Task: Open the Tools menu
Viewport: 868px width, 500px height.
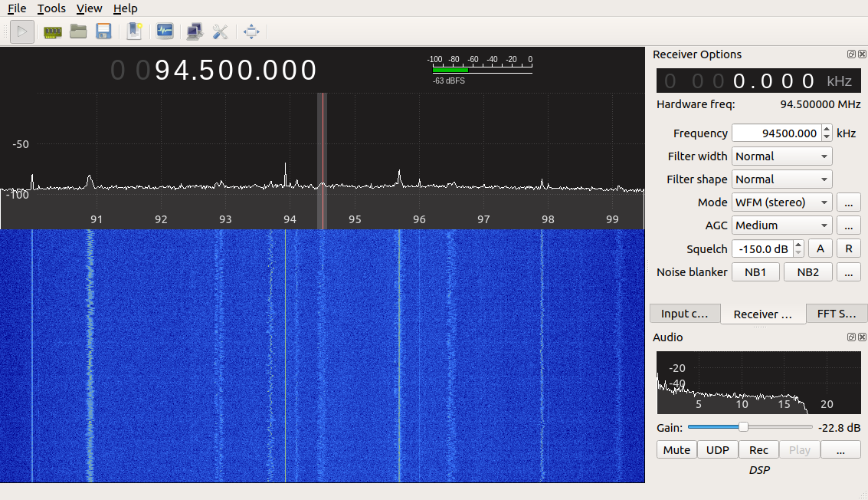Action: point(51,8)
